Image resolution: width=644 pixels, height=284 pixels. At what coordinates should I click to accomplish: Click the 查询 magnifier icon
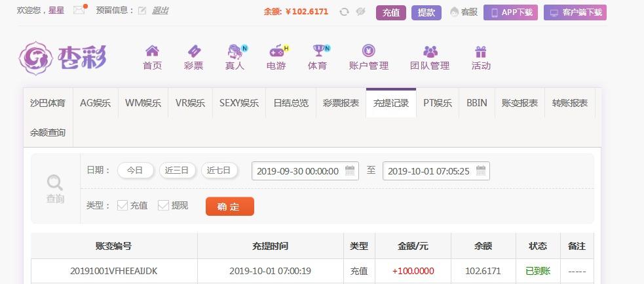coord(54,182)
